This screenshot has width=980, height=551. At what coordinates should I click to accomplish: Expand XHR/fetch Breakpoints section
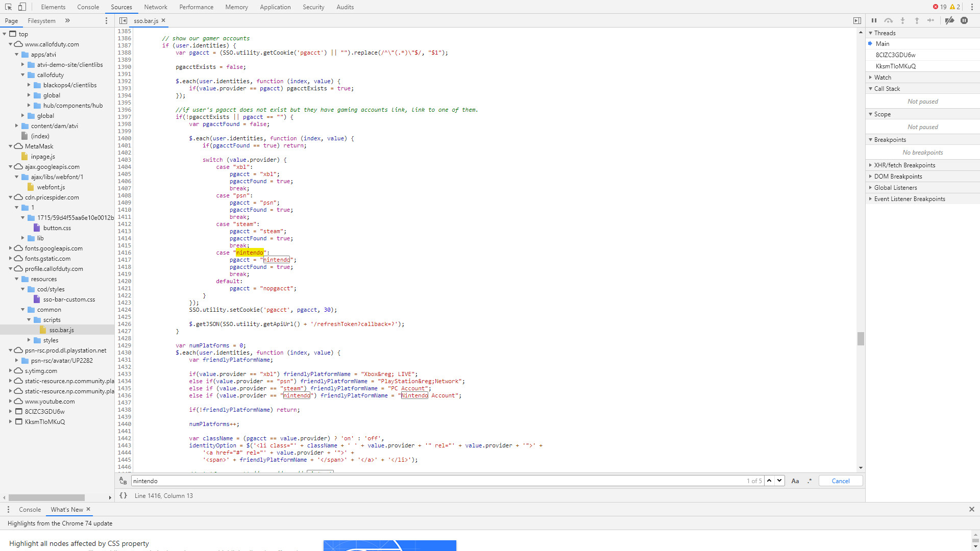(904, 165)
